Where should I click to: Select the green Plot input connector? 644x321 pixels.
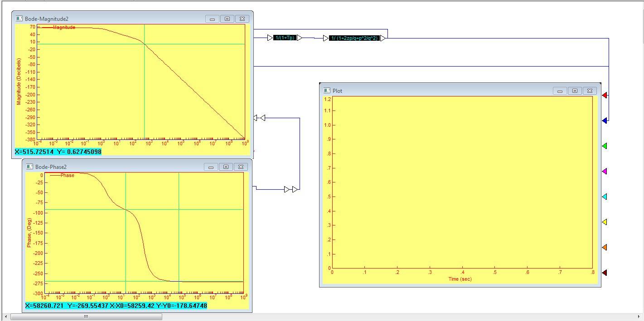pyautogui.click(x=605, y=146)
